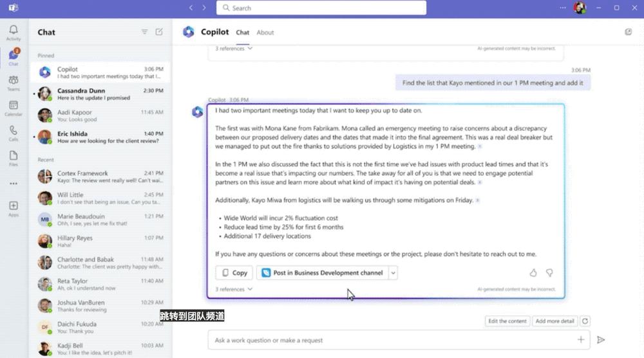Go back with the left arrow
This screenshot has width=644, height=358.
click(x=191, y=8)
